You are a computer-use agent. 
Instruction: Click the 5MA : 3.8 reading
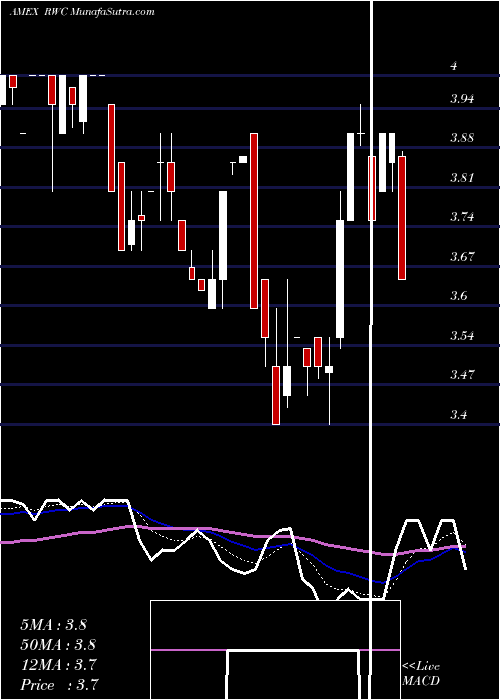click(53, 625)
